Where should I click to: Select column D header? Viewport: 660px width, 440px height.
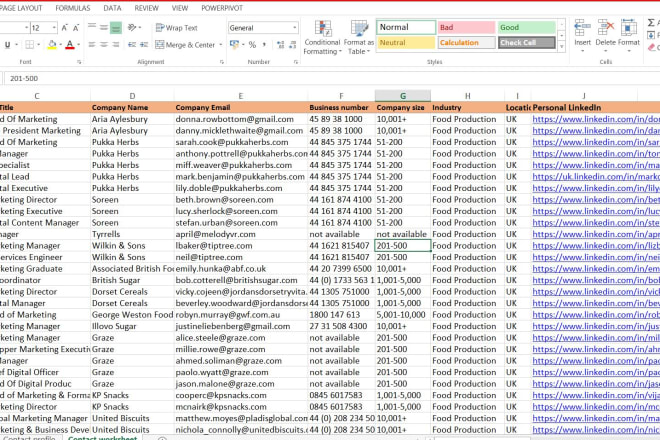point(132,96)
